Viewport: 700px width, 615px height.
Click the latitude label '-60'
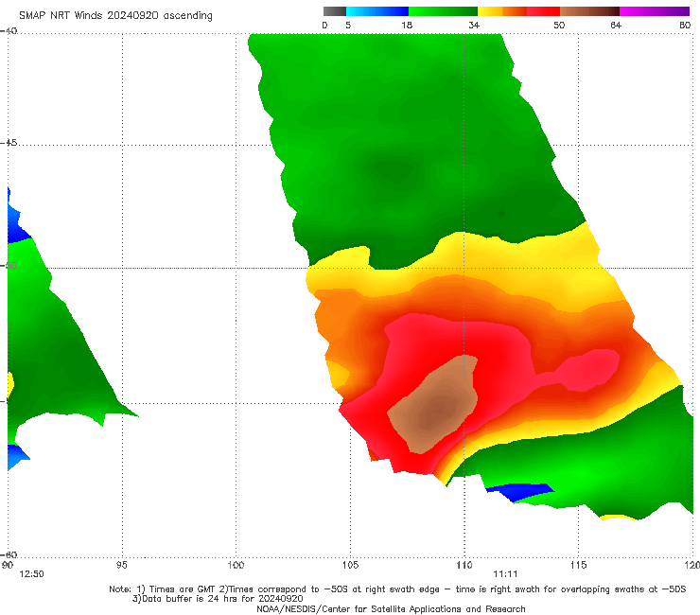[9, 554]
